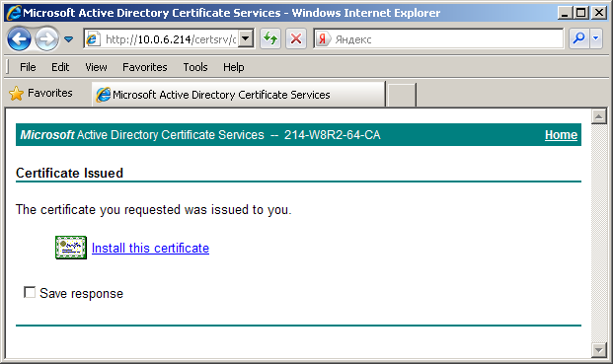
Task: Open the Tools menu
Action: [x=195, y=67]
